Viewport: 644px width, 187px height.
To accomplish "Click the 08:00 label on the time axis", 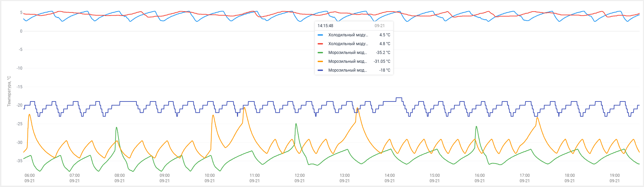I will [x=120, y=175].
